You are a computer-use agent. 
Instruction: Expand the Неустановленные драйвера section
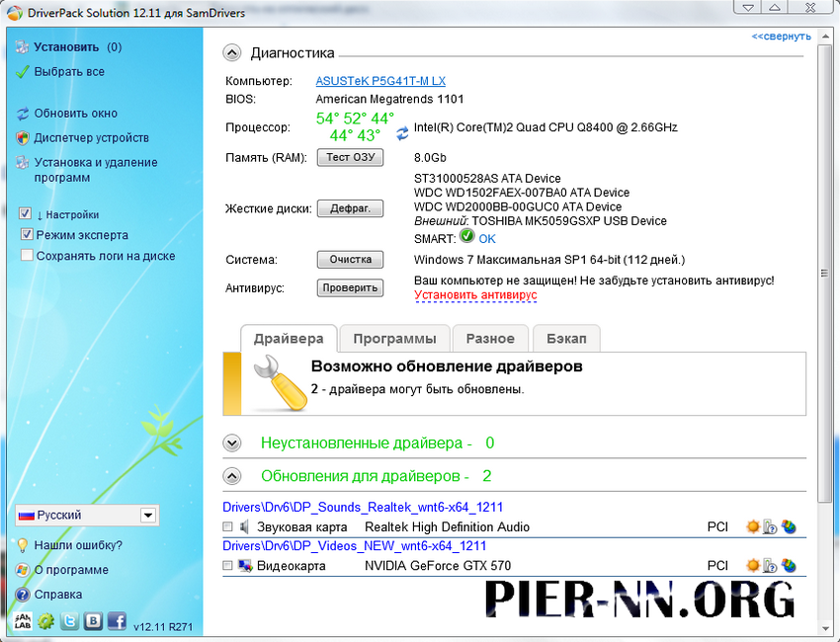[x=232, y=443]
